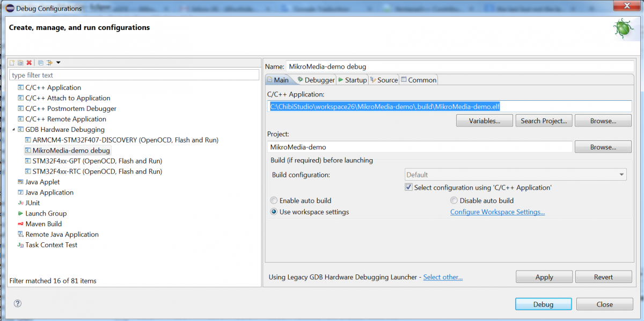The image size is (644, 321).
Task: Uncheck Select configuration using C/C++ Application
Action: (x=409, y=187)
